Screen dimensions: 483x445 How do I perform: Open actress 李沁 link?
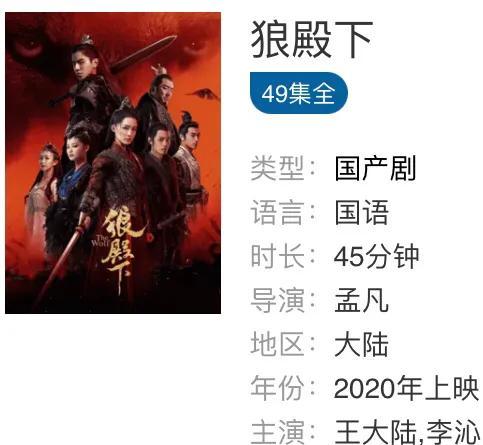click(453, 432)
